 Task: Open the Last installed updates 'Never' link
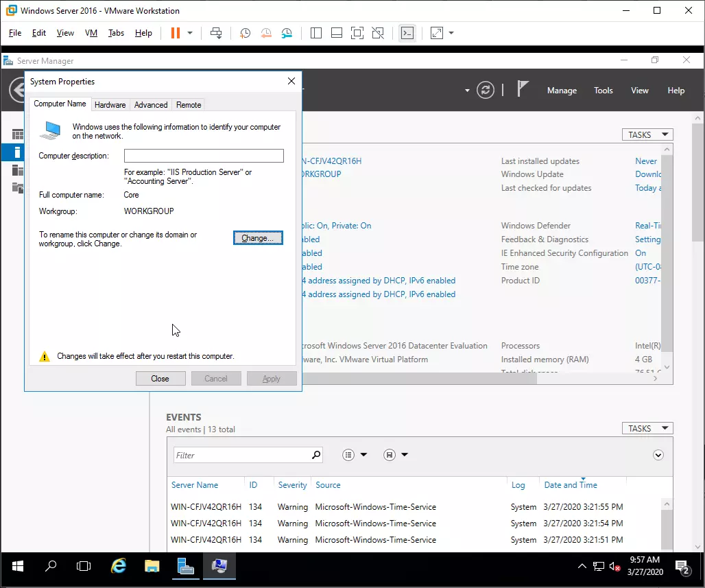tap(646, 161)
